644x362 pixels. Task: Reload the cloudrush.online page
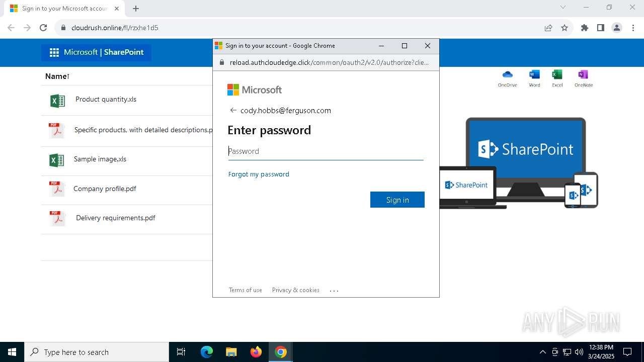[43, 28]
